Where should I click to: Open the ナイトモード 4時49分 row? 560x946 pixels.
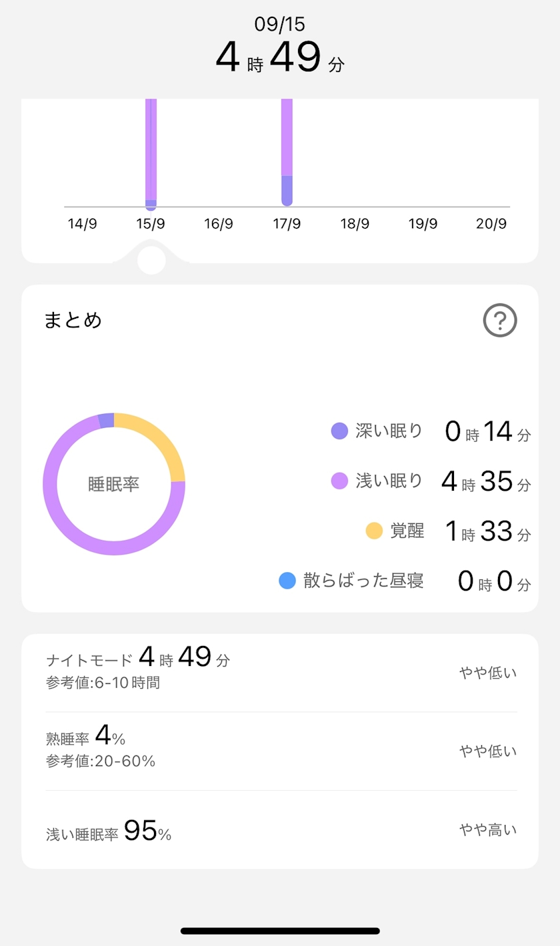280,672
